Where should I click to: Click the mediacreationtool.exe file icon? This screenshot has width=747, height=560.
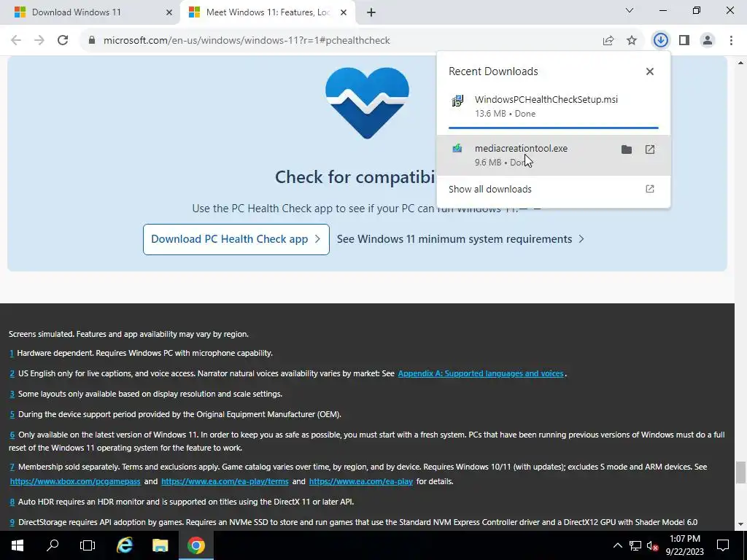(457, 149)
